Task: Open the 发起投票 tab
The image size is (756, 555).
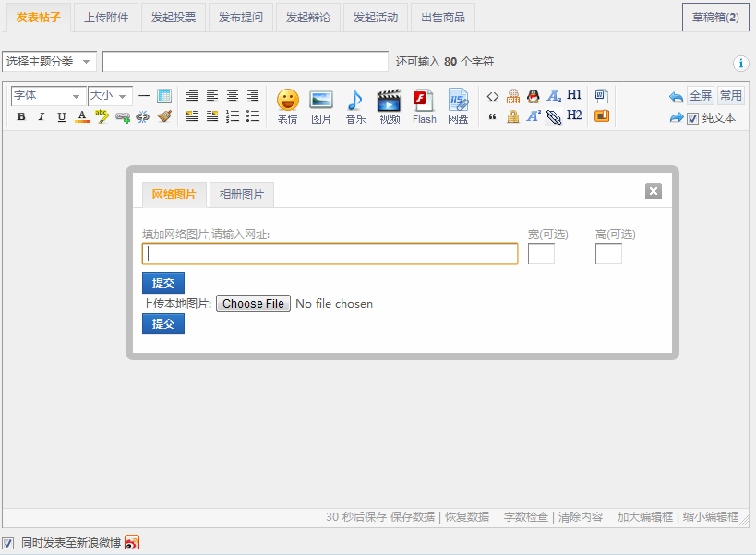Action: pyautogui.click(x=174, y=18)
